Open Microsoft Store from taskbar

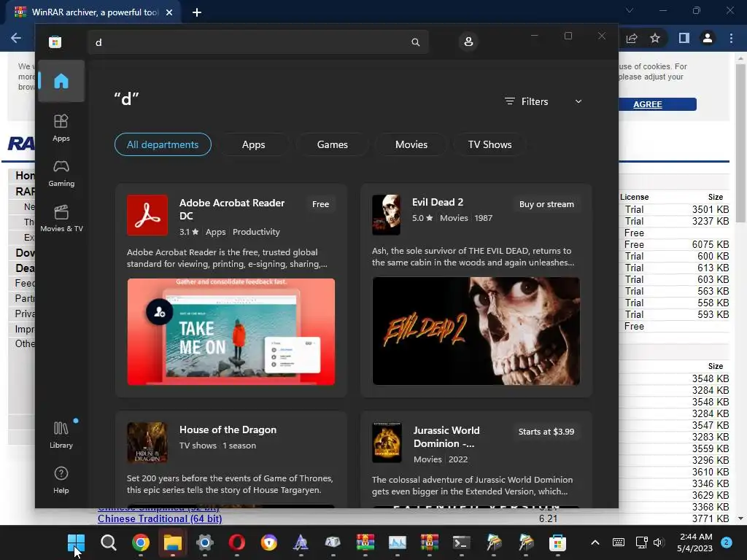click(x=557, y=542)
